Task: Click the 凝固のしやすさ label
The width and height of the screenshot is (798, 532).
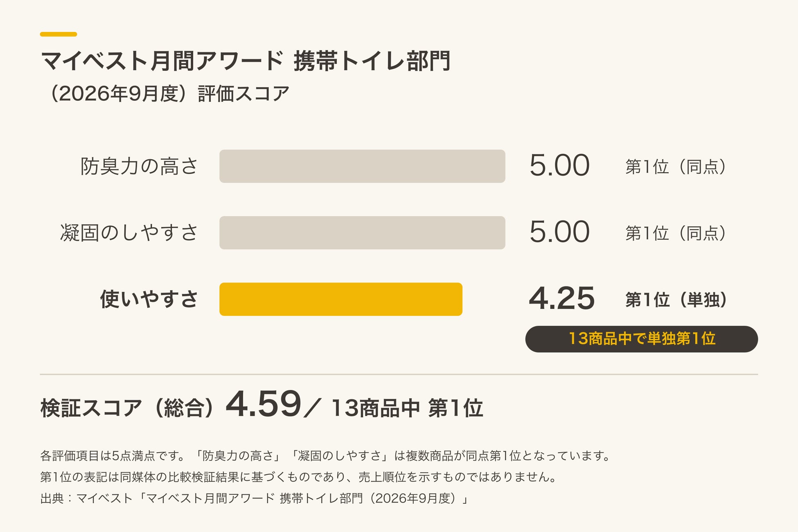Action: [129, 233]
